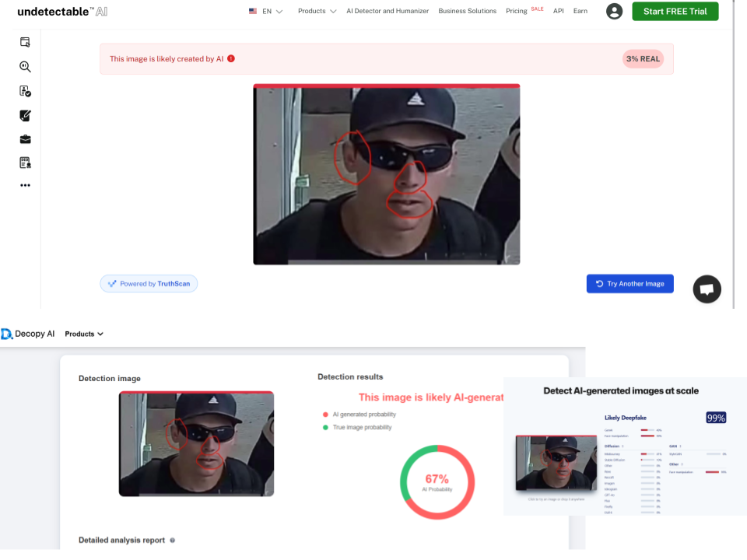
Task: Open the Pricing page link
Action: 516,12
